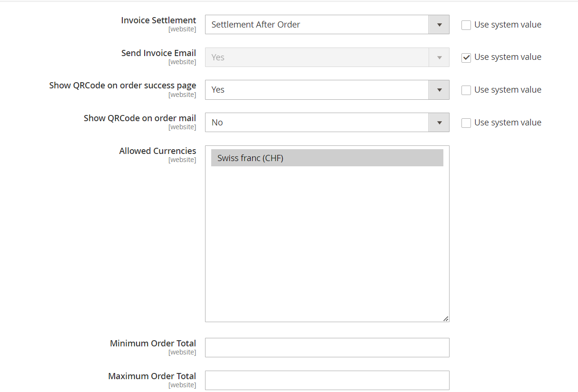Click the Minimum Order Total label

click(153, 343)
